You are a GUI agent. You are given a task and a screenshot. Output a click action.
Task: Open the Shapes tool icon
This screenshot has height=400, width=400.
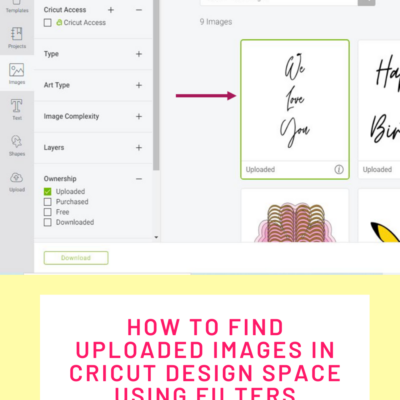click(17, 145)
